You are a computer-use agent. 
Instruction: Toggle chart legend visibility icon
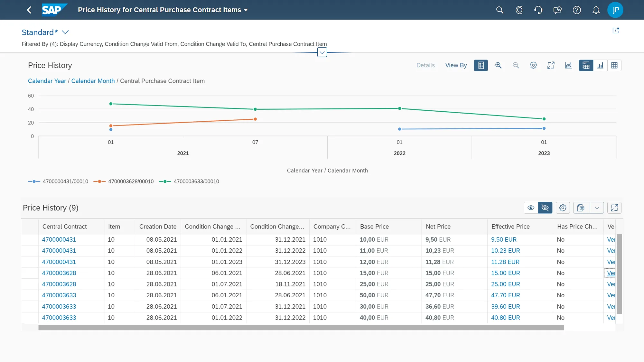coord(481,65)
